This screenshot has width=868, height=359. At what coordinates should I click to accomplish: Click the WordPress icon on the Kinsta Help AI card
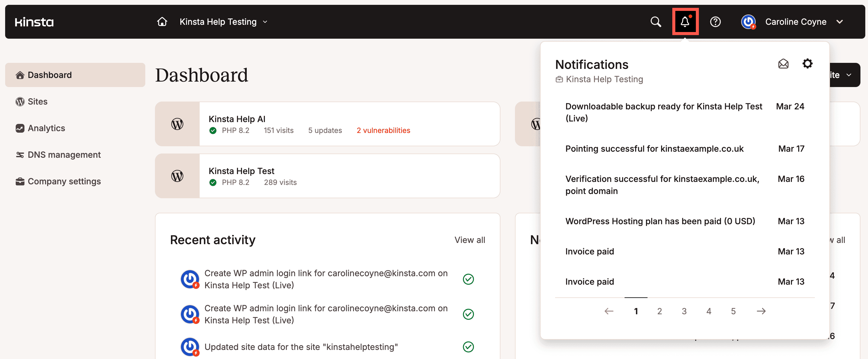click(177, 124)
